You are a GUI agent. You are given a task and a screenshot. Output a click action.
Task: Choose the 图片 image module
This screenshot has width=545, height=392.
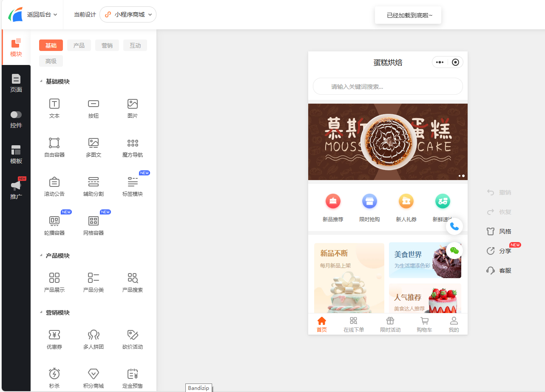tap(133, 108)
